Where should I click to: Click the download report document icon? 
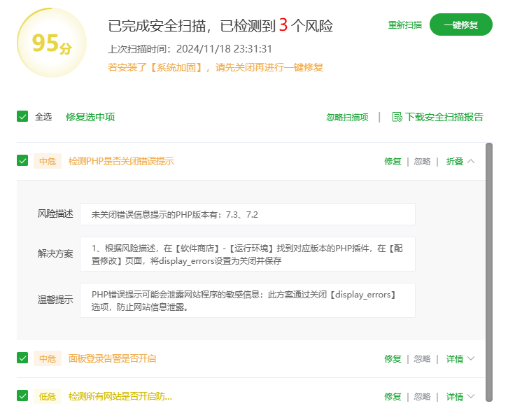coord(397,117)
